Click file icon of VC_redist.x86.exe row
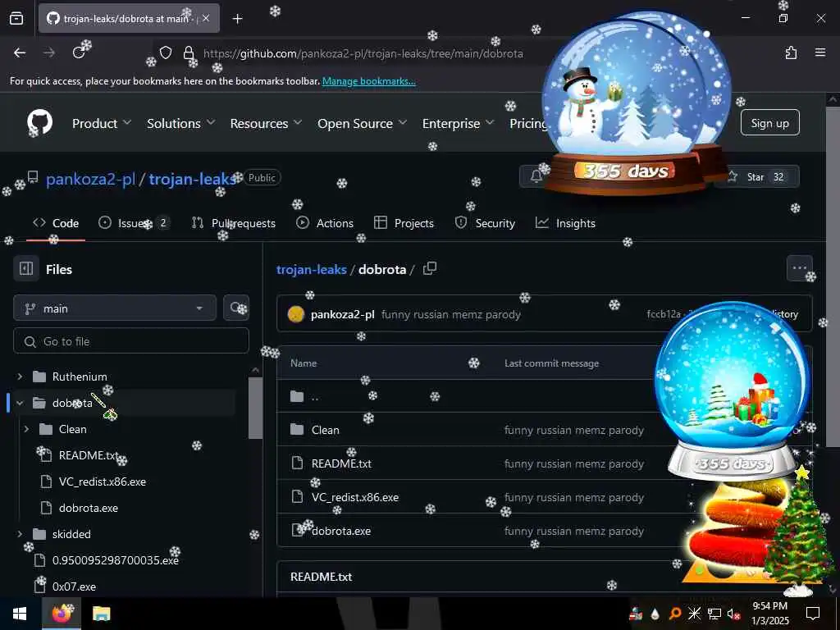This screenshot has height=630, width=840. point(297,497)
